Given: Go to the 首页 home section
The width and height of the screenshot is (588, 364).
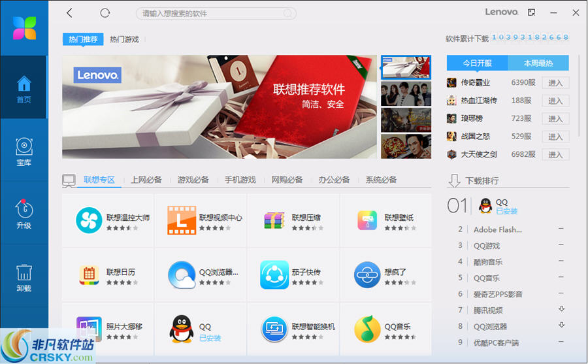Looking at the screenshot, I should click(24, 89).
